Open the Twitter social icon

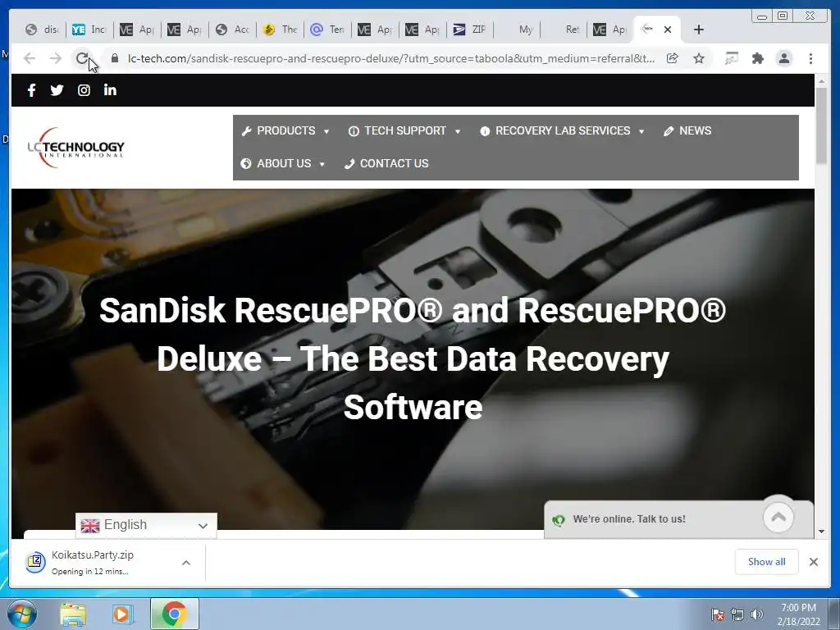57,90
